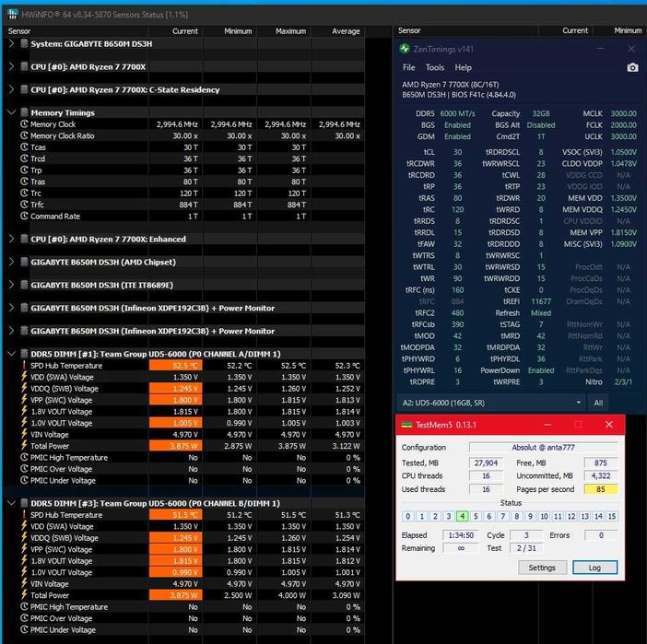Click the ZenTimings green logo icon
This screenshot has height=644, width=647.
405,49
